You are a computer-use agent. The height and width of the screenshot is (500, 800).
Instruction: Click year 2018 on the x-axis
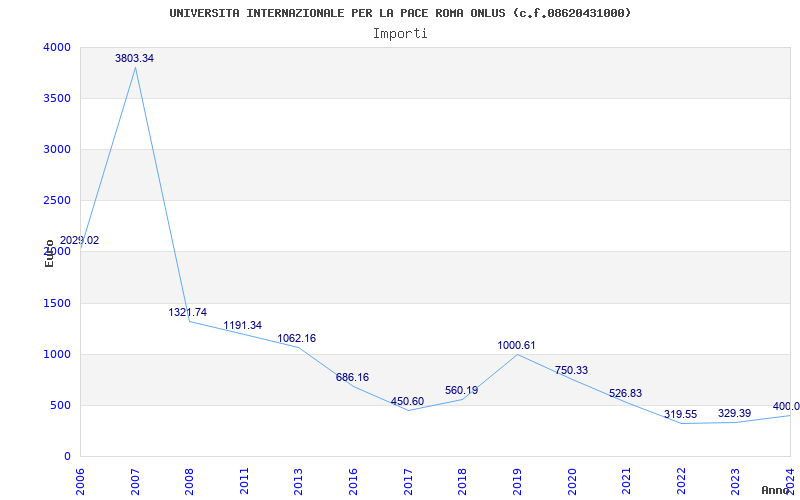[x=463, y=481]
